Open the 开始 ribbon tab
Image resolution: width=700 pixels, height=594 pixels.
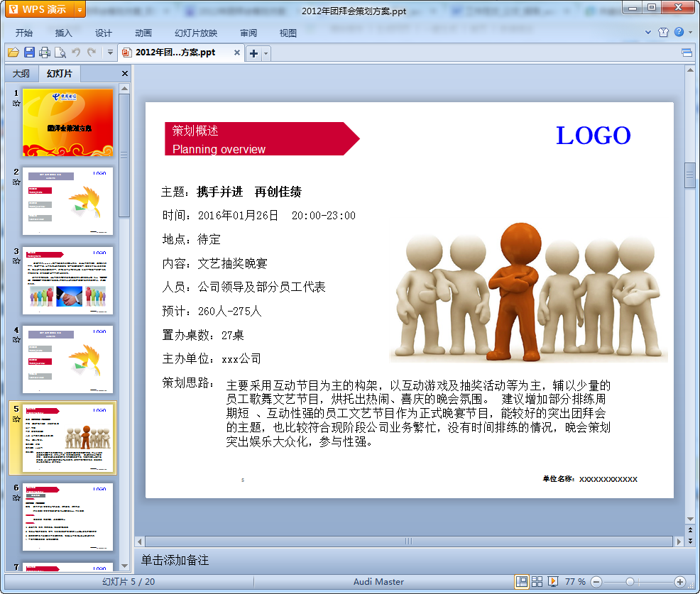tap(24, 33)
